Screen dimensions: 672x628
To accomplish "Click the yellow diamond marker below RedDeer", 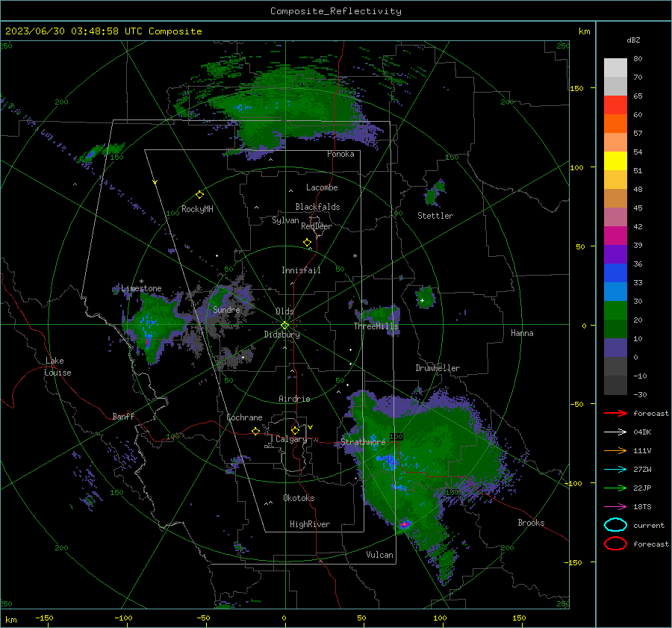I will pos(307,243).
